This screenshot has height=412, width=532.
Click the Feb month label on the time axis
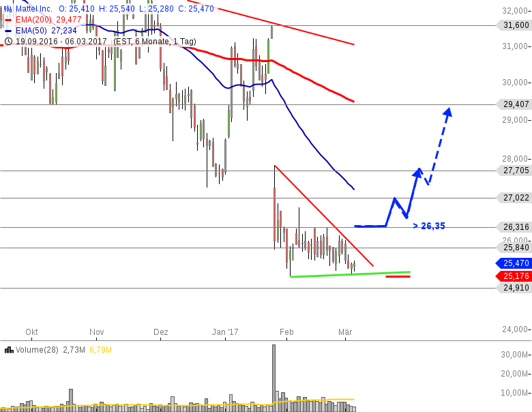coord(286,332)
